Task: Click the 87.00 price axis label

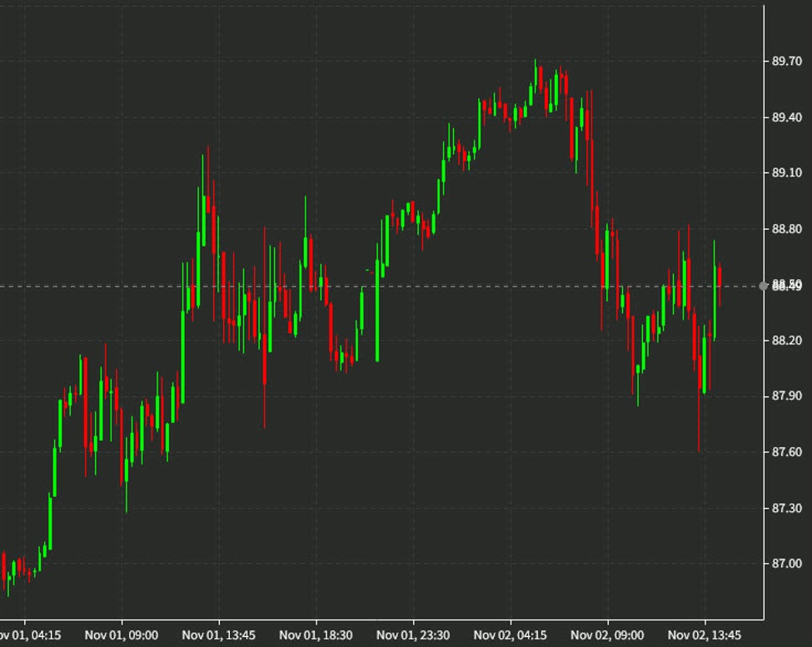Action: [x=787, y=564]
